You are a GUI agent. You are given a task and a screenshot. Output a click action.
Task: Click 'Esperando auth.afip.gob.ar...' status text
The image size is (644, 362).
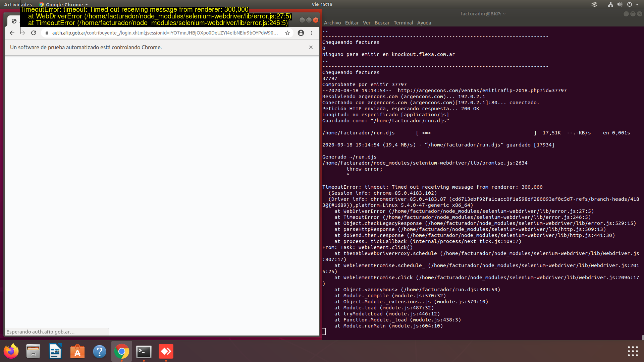tap(40, 332)
